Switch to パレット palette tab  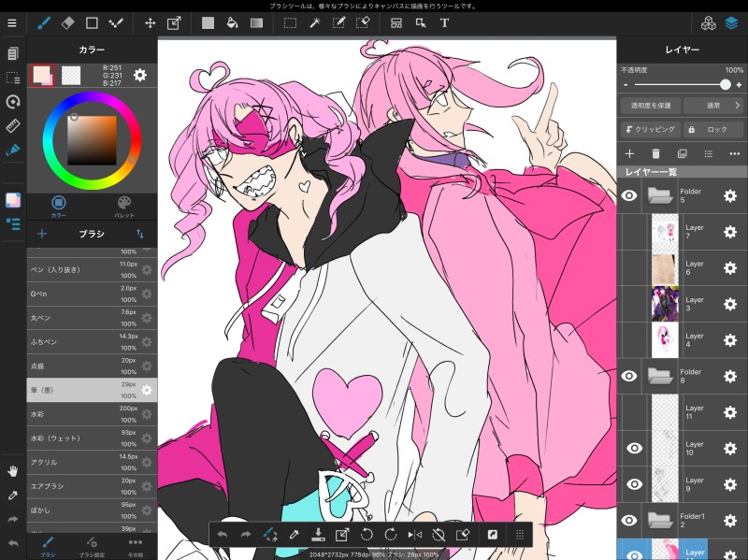pos(124,207)
